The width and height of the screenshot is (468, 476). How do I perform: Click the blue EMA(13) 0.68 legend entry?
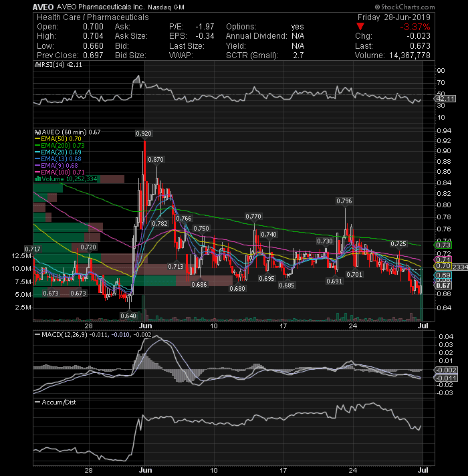coord(59,158)
